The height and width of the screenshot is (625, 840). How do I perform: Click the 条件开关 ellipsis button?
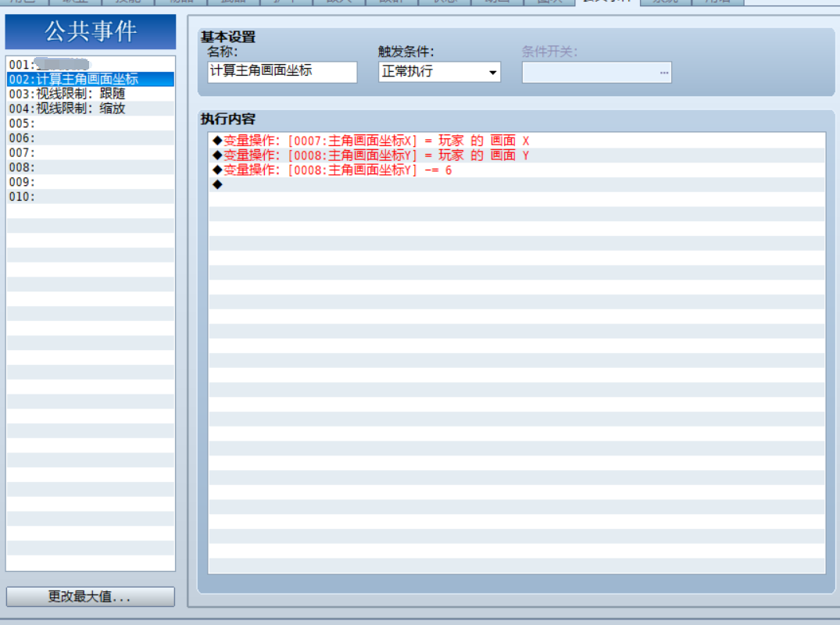[x=663, y=73]
